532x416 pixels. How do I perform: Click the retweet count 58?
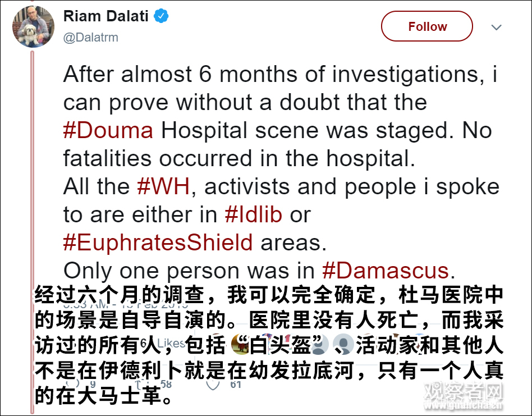[x=166, y=384]
